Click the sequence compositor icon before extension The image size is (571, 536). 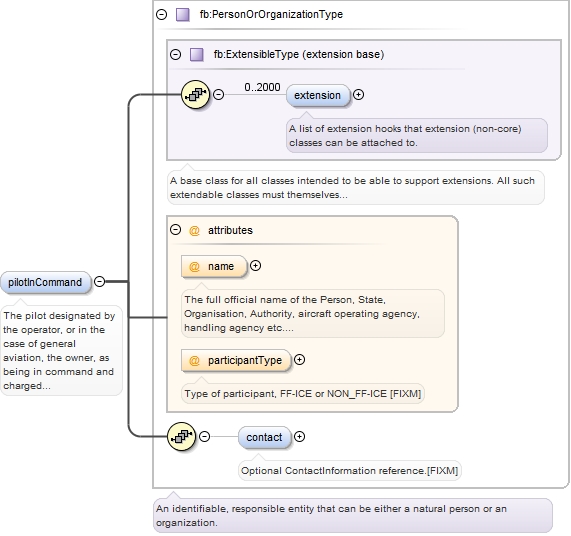coord(196,95)
